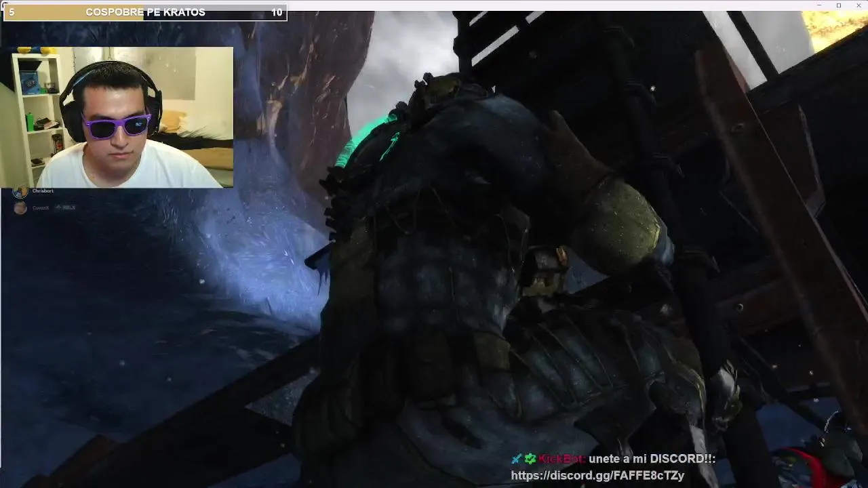Close the stream window
The height and width of the screenshot is (488, 868).
pyautogui.click(x=858, y=5)
